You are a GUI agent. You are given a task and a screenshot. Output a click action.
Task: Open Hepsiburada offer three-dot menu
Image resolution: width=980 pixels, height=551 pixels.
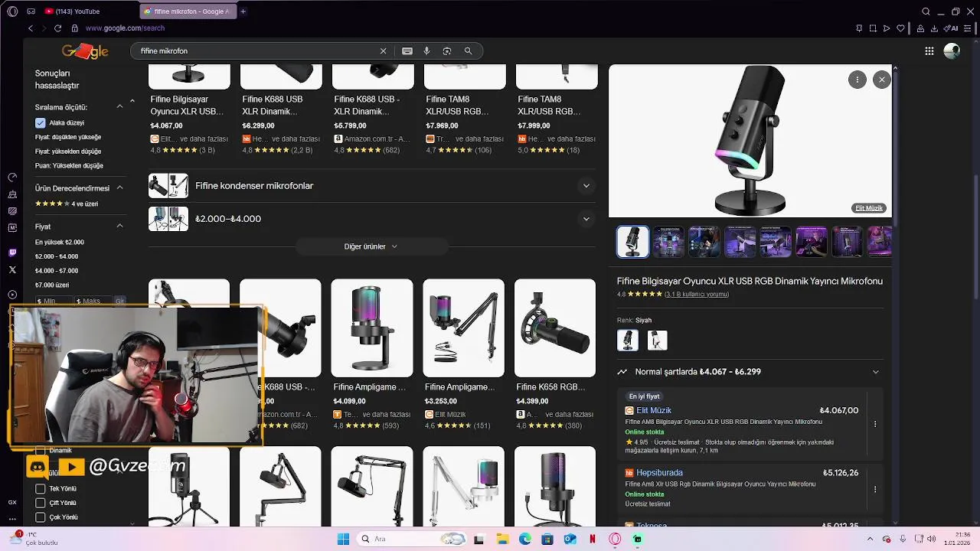pos(875,489)
